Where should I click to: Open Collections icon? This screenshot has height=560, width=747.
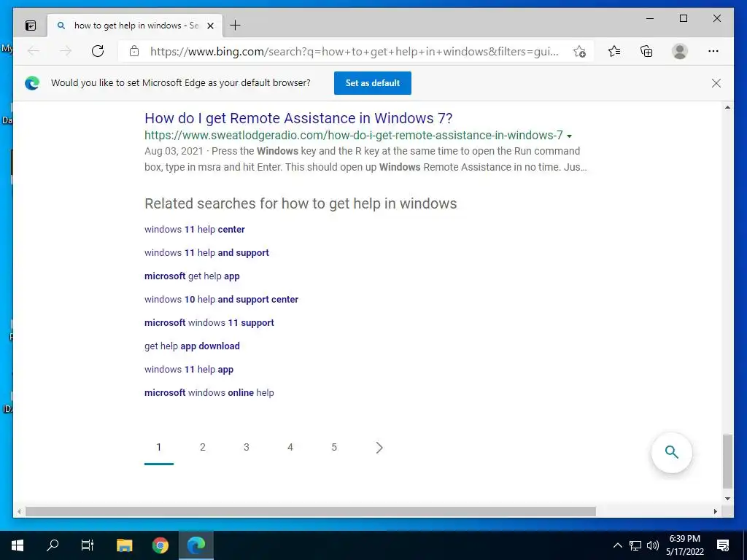646,51
